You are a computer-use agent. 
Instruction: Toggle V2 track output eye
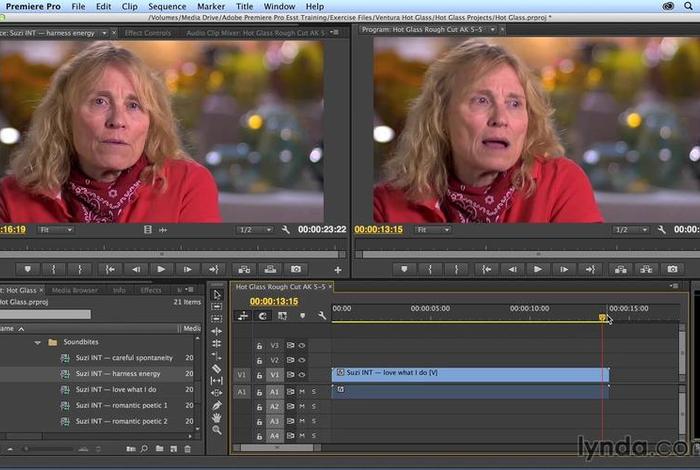tap(302, 360)
